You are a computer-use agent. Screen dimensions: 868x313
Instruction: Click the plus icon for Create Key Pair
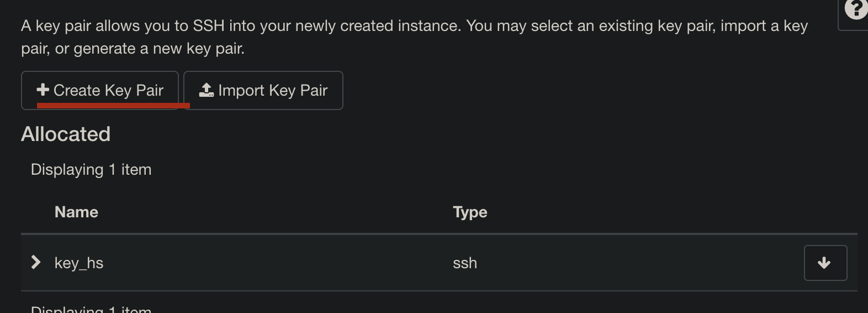(x=43, y=90)
